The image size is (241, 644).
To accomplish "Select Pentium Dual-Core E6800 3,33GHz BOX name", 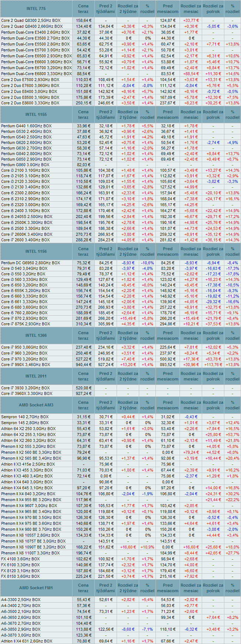I will (36, 74).
